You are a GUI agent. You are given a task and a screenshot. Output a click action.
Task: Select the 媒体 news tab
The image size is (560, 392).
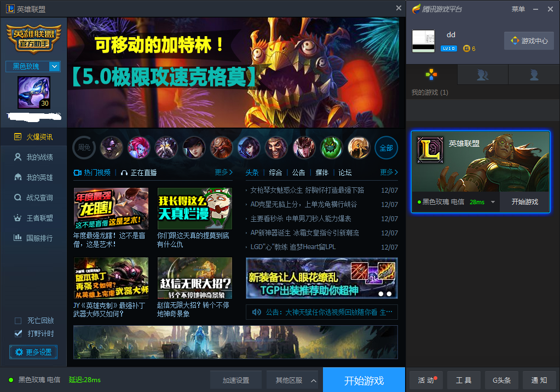point(322,172)
